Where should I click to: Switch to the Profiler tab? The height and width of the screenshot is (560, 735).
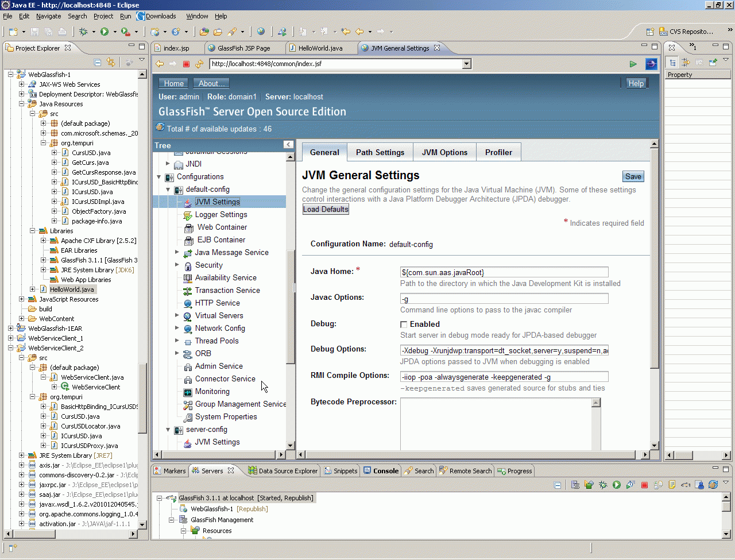pyautogui.click(x=498, y=152)
